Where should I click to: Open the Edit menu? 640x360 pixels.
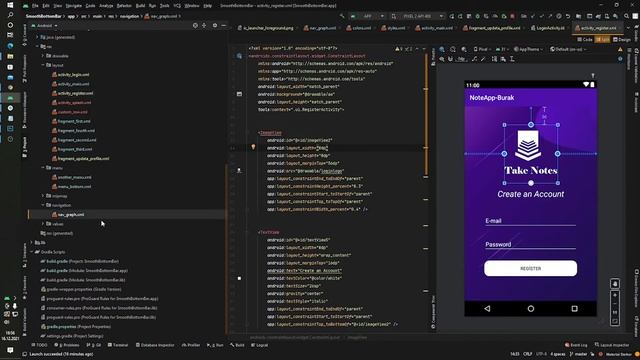tap(46, 6)
